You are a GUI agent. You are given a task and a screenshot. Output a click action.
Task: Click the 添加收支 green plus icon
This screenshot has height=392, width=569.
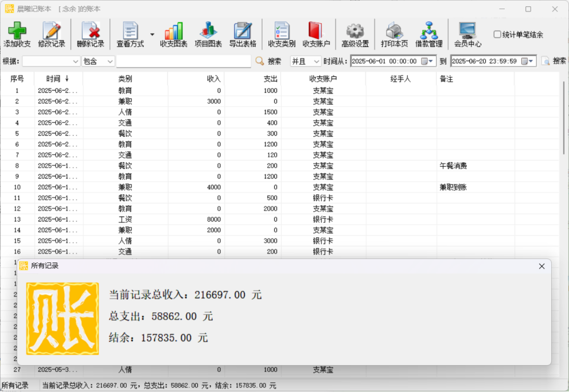click(x=17, y=30)
